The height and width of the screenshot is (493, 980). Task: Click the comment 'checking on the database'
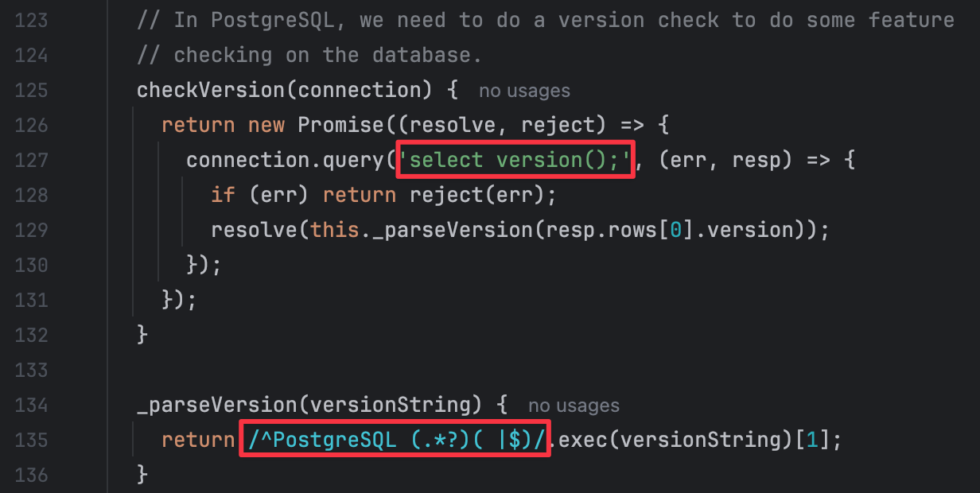click(328, 55)
